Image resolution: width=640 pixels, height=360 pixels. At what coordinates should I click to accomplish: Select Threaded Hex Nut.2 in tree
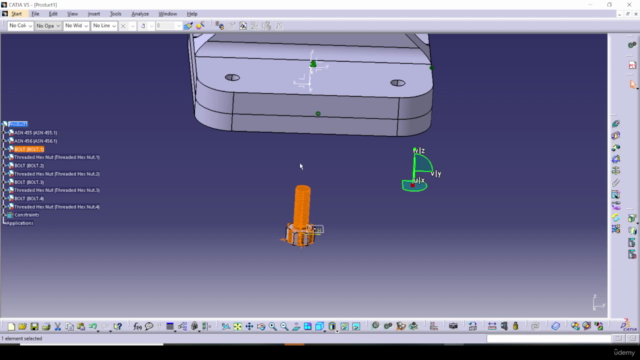tap(57, 174)
